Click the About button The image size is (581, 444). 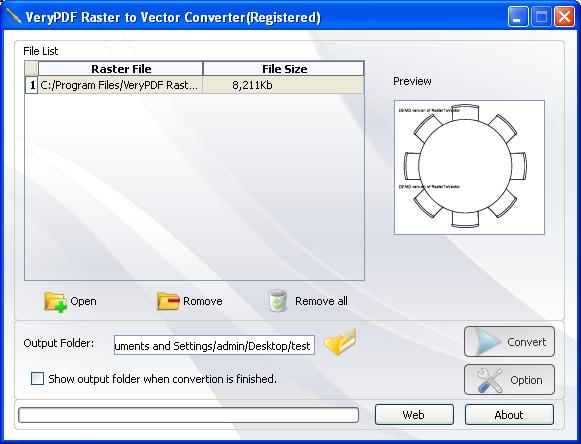point(509,415)
